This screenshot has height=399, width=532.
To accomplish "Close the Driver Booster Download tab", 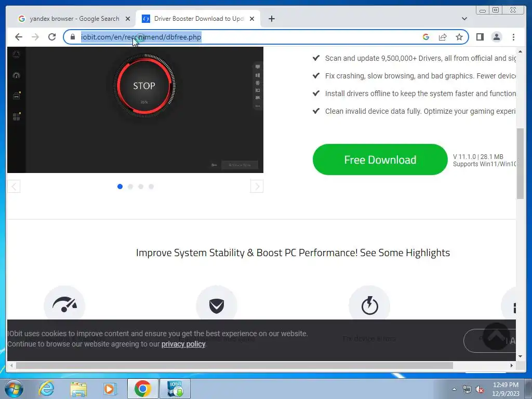I will (x=252, y=19).
